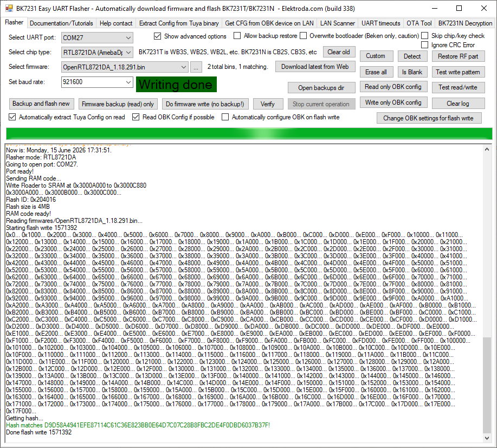Click Change OBK settings for flash write
The image size is (497, 448).
point(429,118)
